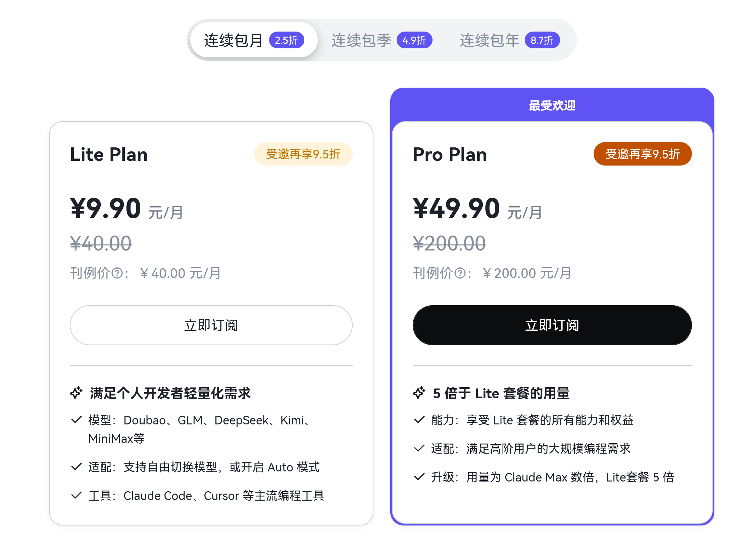Click strikethrough price ¥40.00
The image size is (756, 550).
(x=101, y=243)
